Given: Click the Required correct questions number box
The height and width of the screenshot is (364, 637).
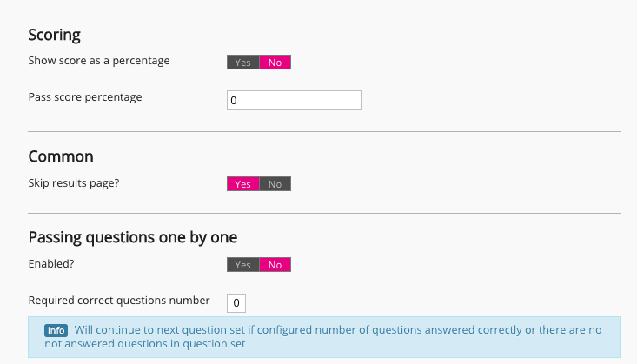Looking at the screenshot, I should click(x=236, y=302).
